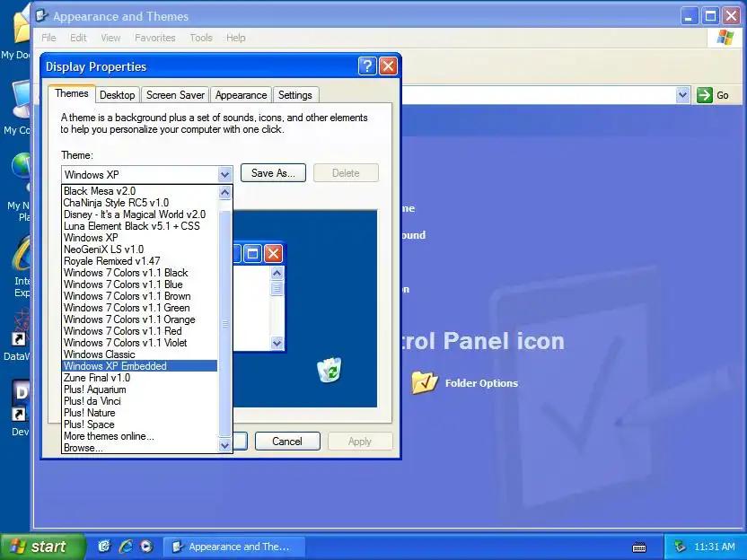Viewport: 747px width, 560px height.
Task: Choose Windows Classic theme
Action: 140,354
